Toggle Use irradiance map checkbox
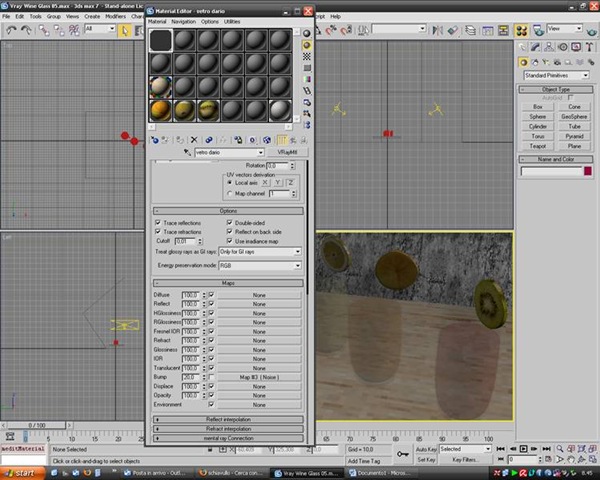The width and height of the screenshot is (600, 480). click(229, 241)
